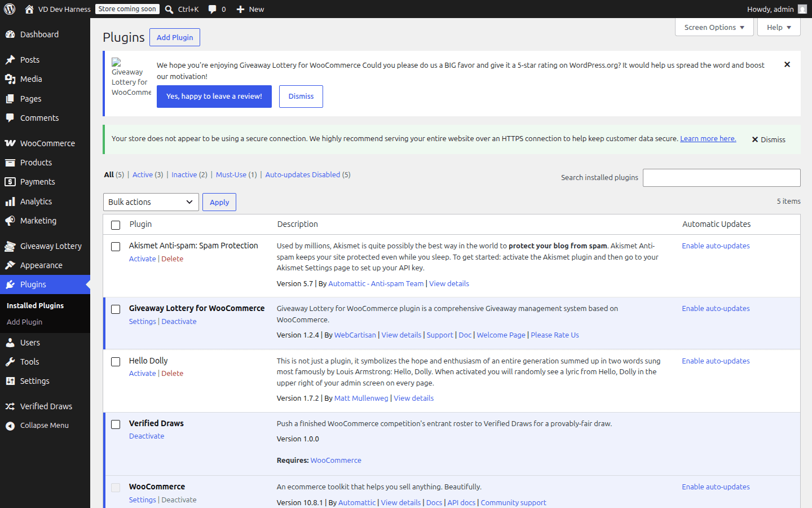Image resolution: width=812 pixels, height=508 pixels.
Task: Toggle the select-all plugins checkbox
Action: pyautogui.click(x=116, y=225)
